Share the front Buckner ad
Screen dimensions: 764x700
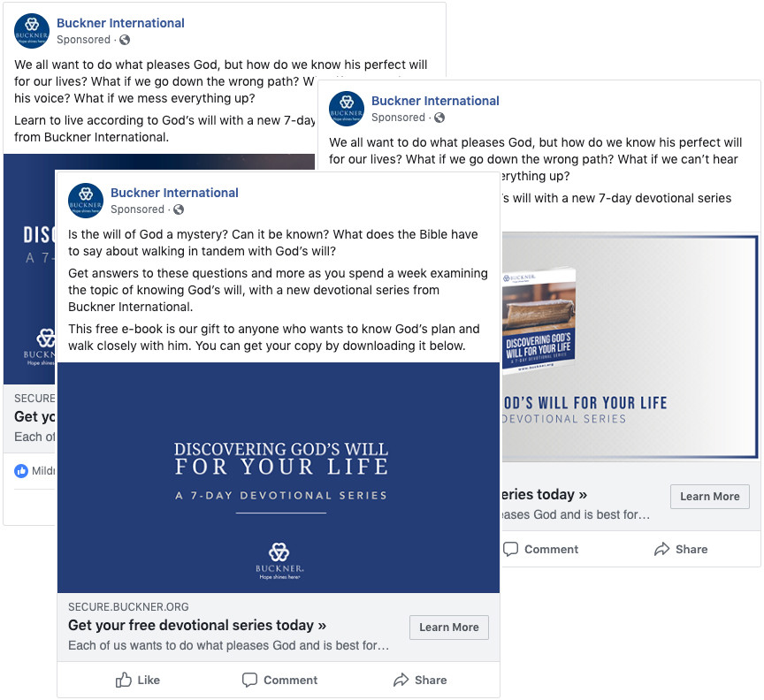pos(420,680)
